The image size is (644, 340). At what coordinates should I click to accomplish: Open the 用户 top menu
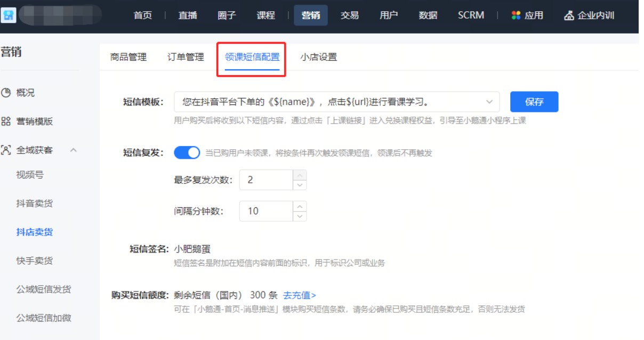click(x=389, y=15)
